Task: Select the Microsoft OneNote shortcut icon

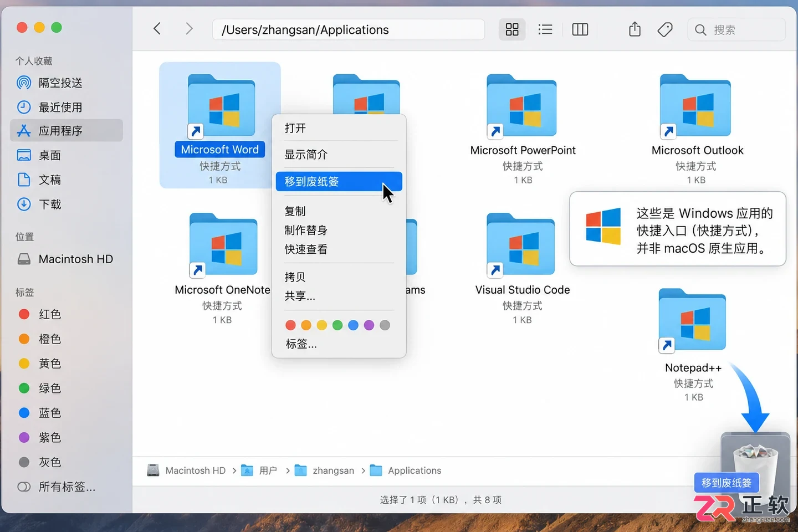Action: coord(223,244)
